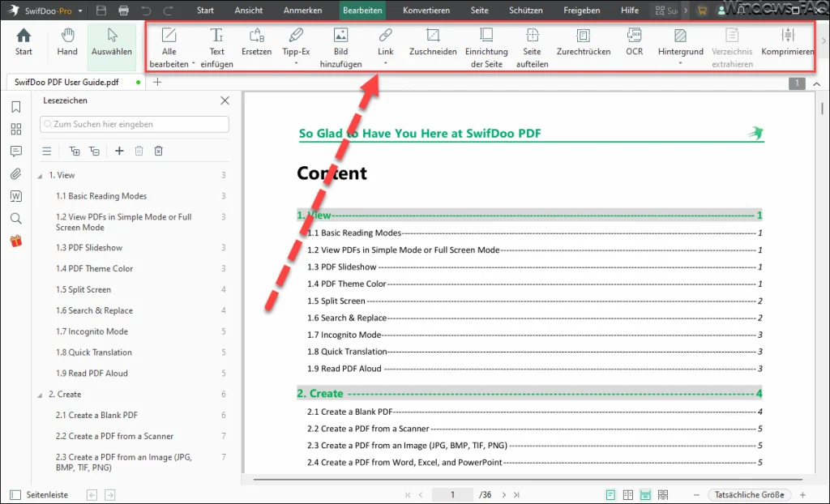
Task: Open the bookmark options list menu icon
Action: tap(46, 151)
